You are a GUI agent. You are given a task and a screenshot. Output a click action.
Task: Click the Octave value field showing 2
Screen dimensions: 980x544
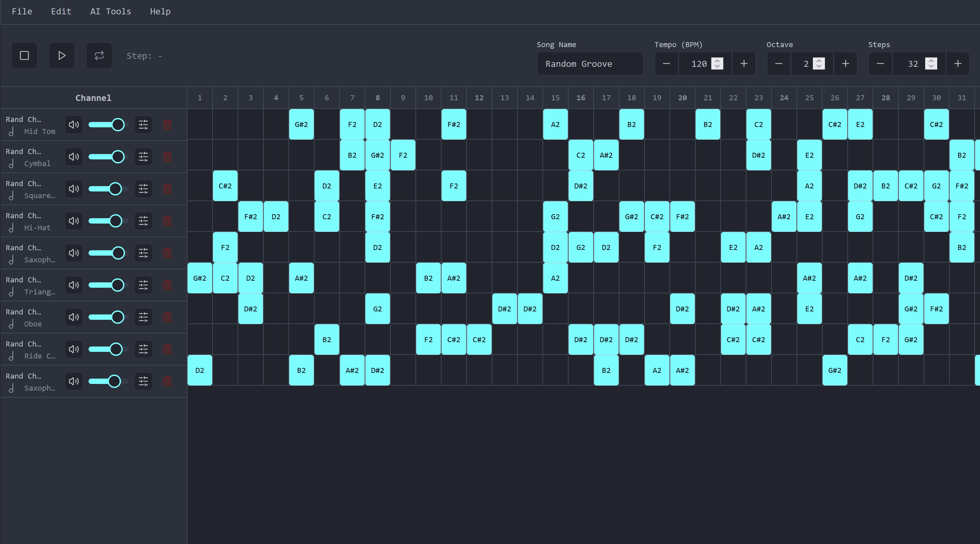coord(812,63)
